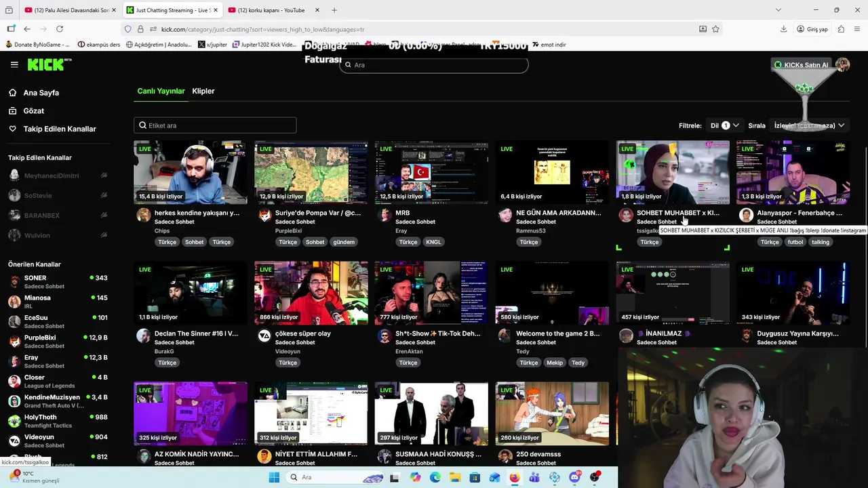The image size is (868, 488).
Task: Open Copilot from taskbar
Action: pyautogui.click(x=415, y=477)
